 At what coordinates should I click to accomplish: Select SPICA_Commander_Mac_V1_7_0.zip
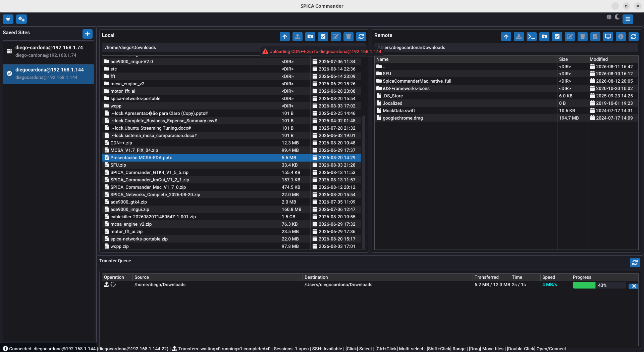point(232,187)
